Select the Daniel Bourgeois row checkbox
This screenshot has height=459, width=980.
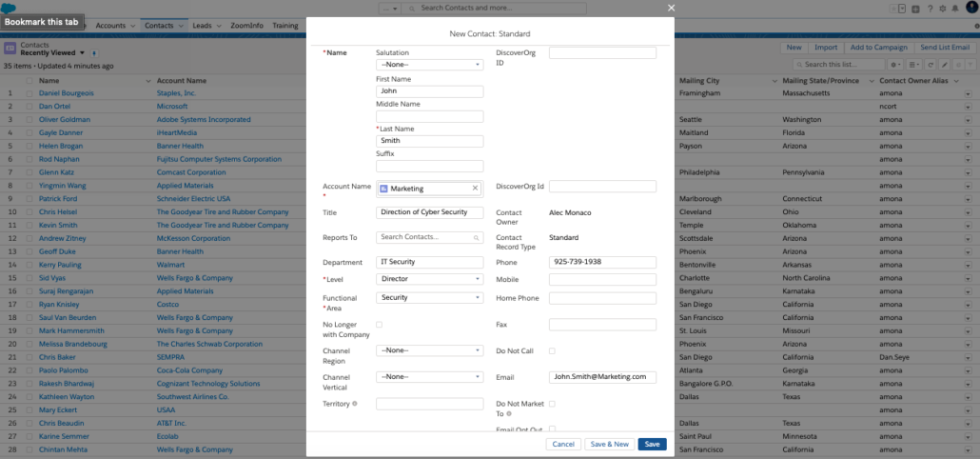pyautogui.click(x=29, y=93)
